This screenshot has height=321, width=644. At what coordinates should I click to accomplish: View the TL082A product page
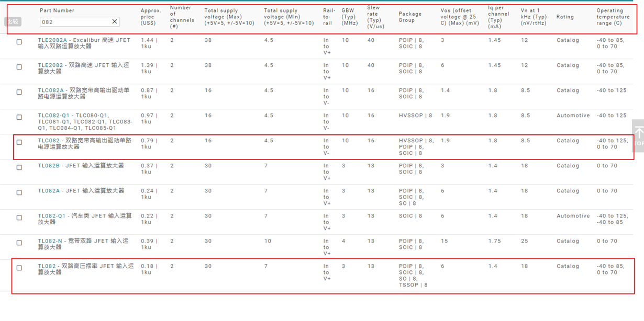[x=49, y=191]
